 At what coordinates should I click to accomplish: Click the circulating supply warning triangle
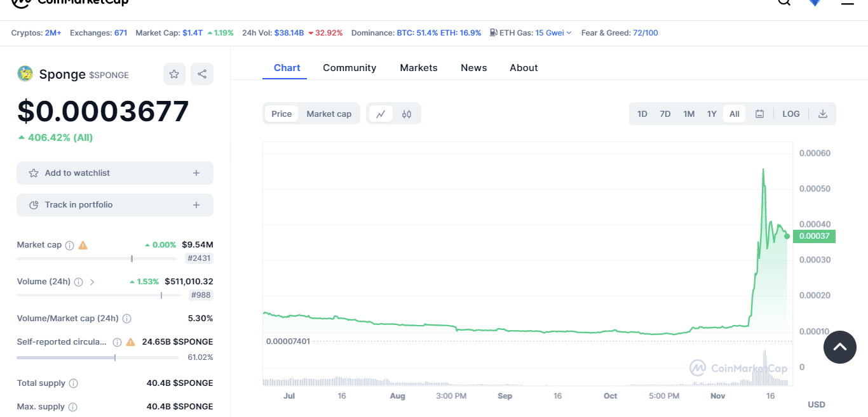(130, 342)
